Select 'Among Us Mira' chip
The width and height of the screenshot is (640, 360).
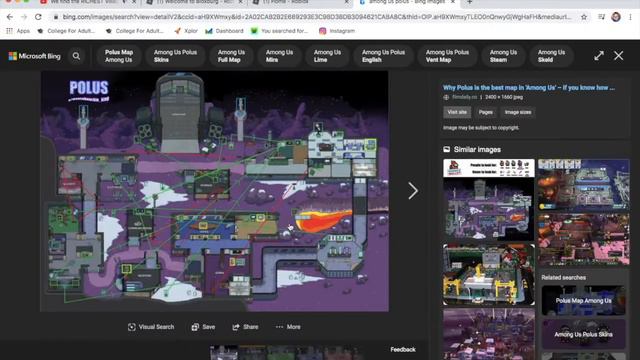pos(279,56)
